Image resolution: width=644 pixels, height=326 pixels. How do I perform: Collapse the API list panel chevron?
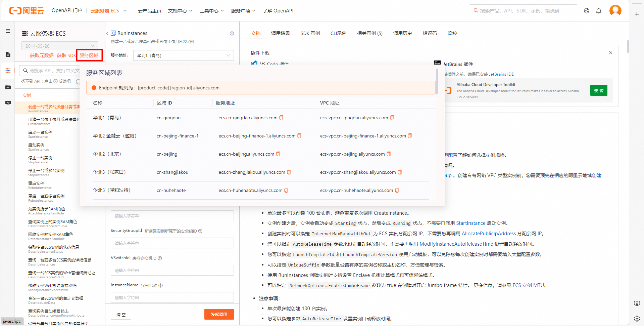(x=107, y=33)
